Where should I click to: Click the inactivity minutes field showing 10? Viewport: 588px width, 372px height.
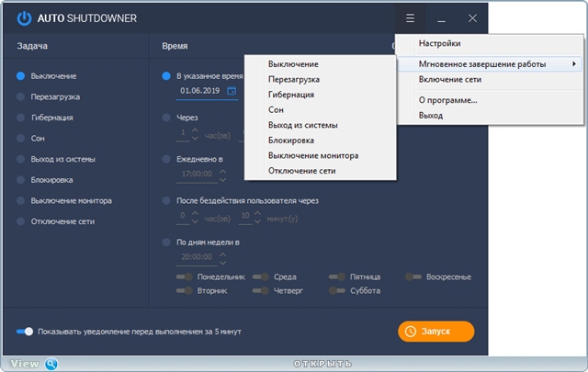pyautogui.click(x=245, y=216)
